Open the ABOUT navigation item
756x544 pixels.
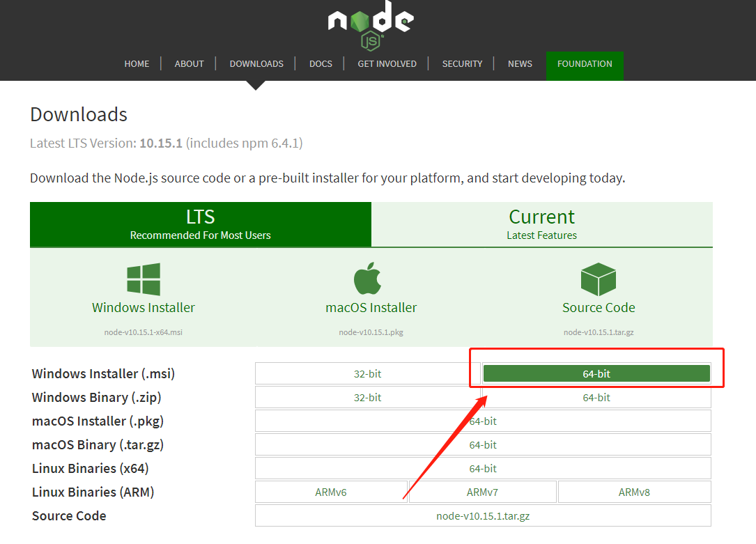coord(189,63)
